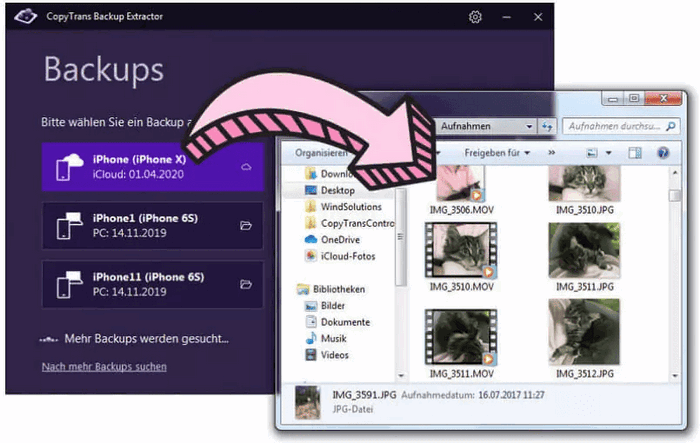Close the Explorer Aufnahmen window
Image resolution: width=700 pixels, height=443 pixels.
tap(663, 98)
